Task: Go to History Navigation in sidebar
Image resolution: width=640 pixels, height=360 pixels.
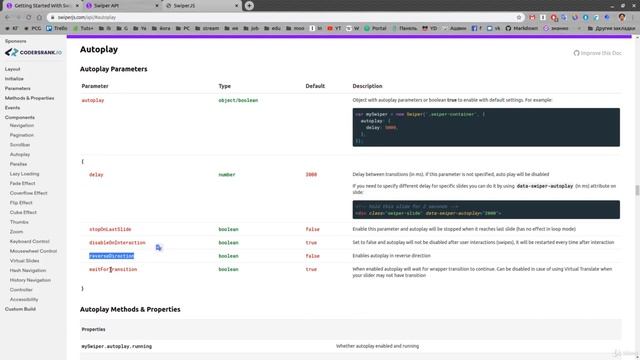Action: [30, 280]
